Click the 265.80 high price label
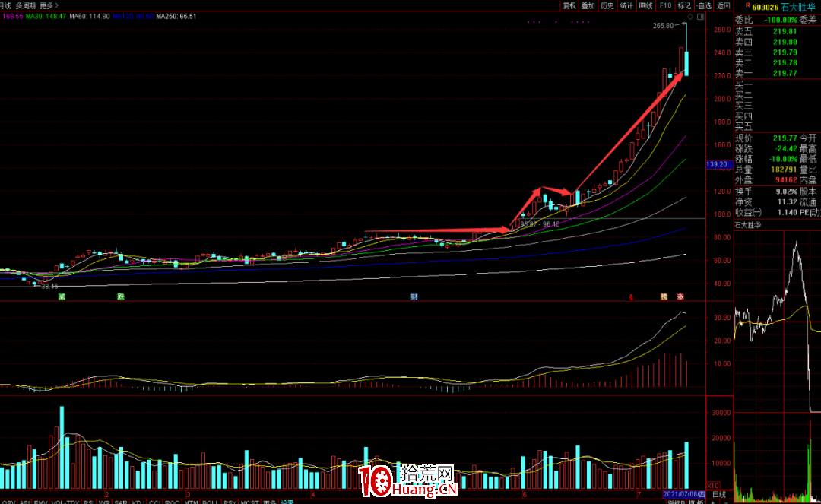Viewport: 821px width, 504px height. coord(664,26)
